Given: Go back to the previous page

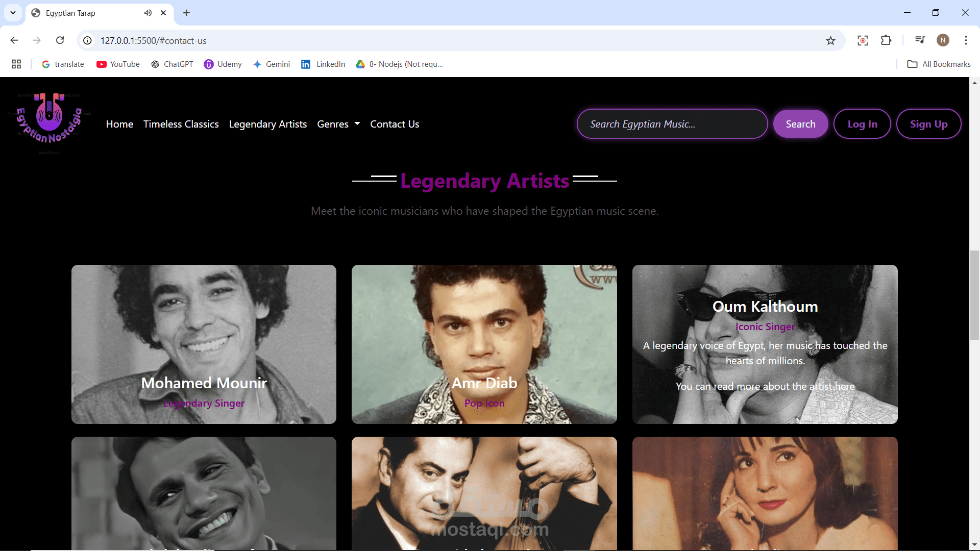Looking at the screenshot, I should point(14,40).
